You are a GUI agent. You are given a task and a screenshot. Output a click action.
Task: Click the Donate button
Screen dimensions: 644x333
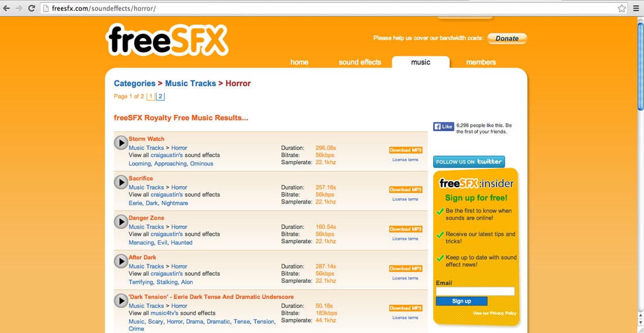[507, 38]
